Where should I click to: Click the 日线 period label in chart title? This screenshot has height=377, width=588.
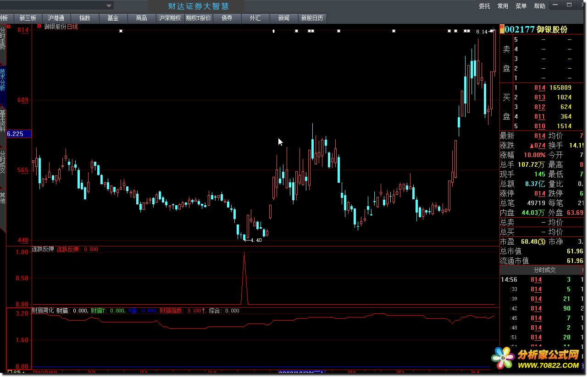coord(72,27)
